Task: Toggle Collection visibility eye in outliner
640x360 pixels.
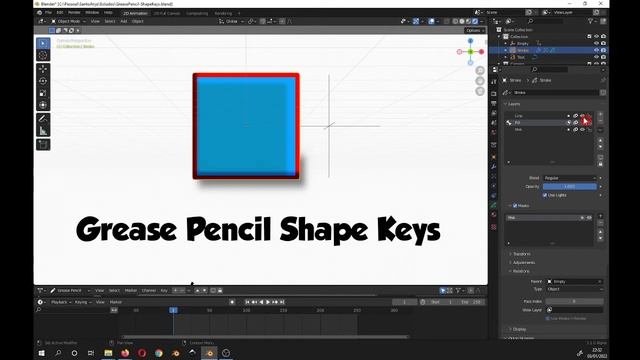Action: click(x=596, y=36)
